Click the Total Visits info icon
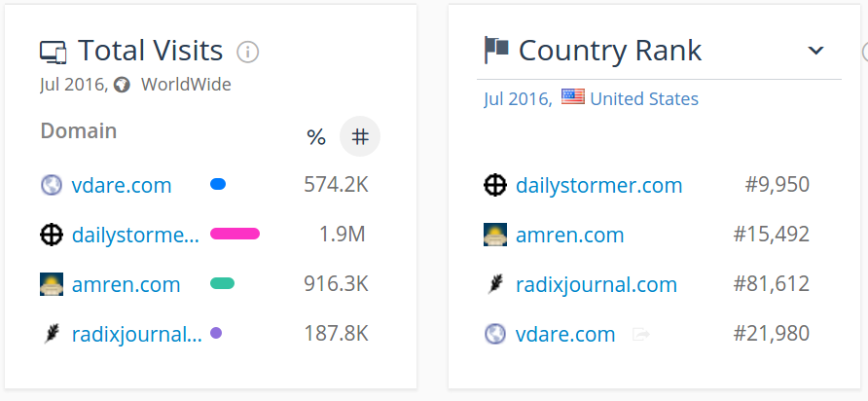Viewport: 868px width, 401px height. pos(248,52)
